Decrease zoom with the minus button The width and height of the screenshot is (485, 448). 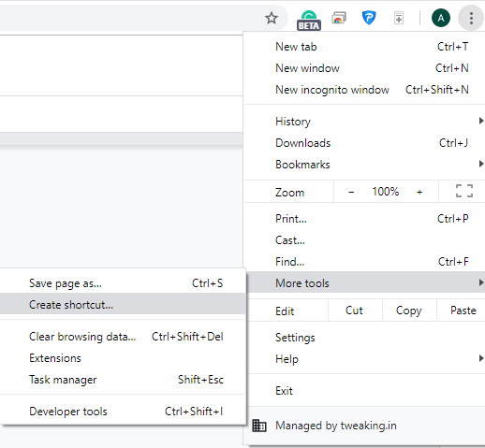pos(351,192)
